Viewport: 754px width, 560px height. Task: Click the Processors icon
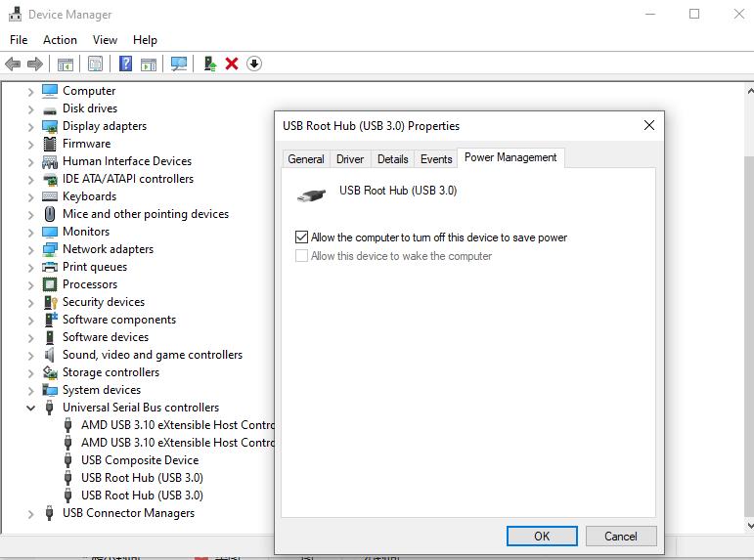[50, 284]
